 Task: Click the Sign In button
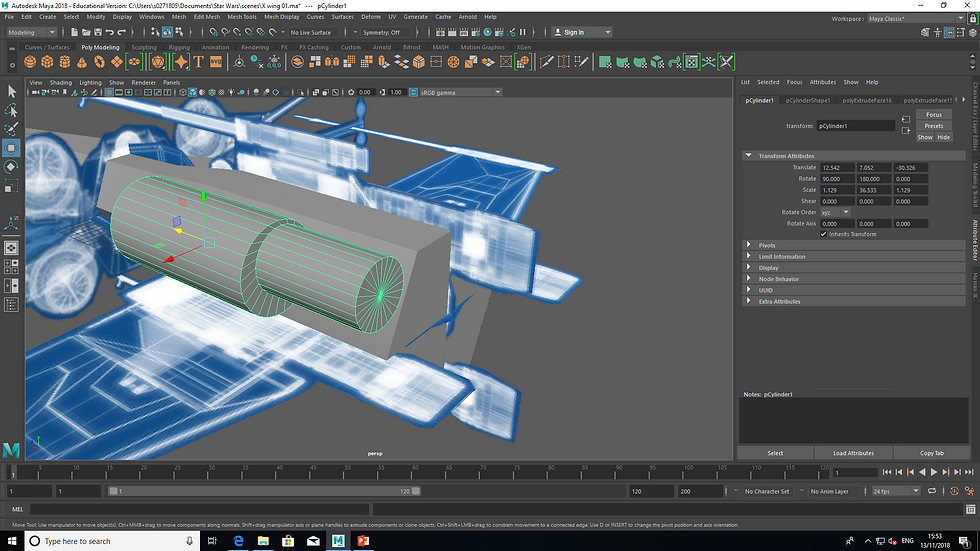(x=582, y=32)
